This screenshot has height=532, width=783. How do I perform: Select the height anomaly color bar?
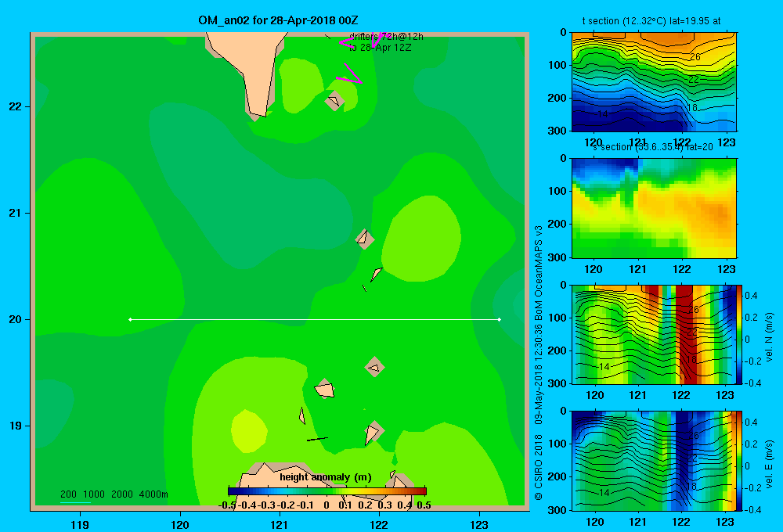pyautogui.click(x=327, y=491)
